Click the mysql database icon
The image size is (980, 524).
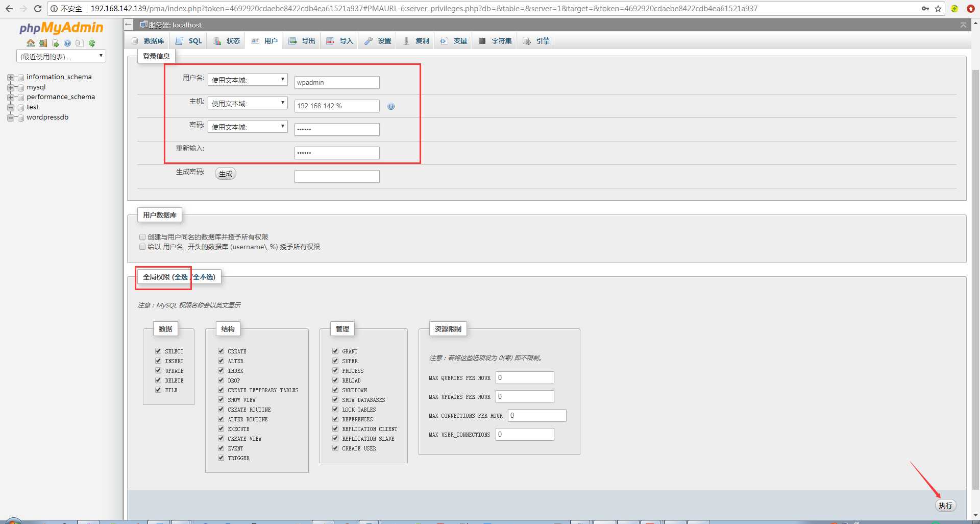coord(21,87)
